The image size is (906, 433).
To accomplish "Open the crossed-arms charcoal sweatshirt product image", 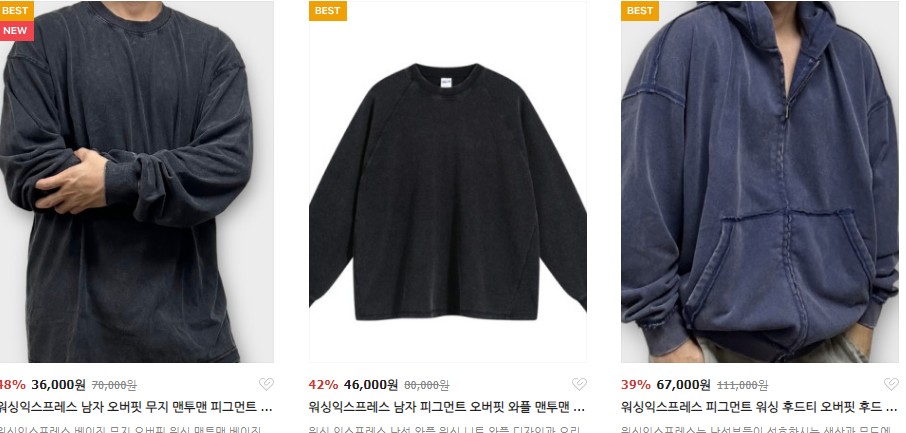I will [136, 182].
